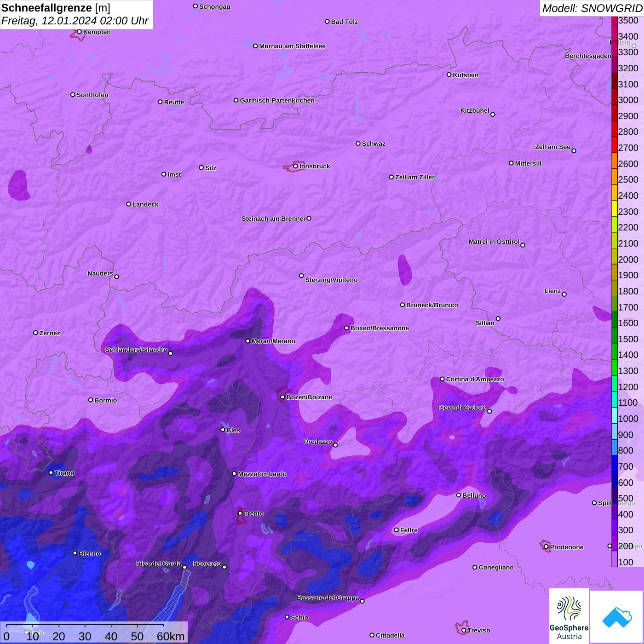Screen dimensions: 644x644
Task: Click the Bruneck/Brunico label
Action: pyautogui.click(x=432, y=305)
